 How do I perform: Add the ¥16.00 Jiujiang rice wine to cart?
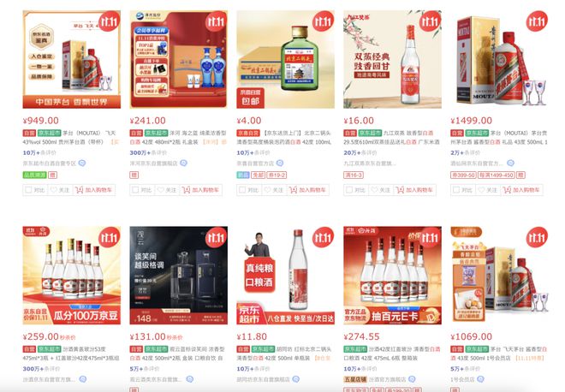pos(414,190)
